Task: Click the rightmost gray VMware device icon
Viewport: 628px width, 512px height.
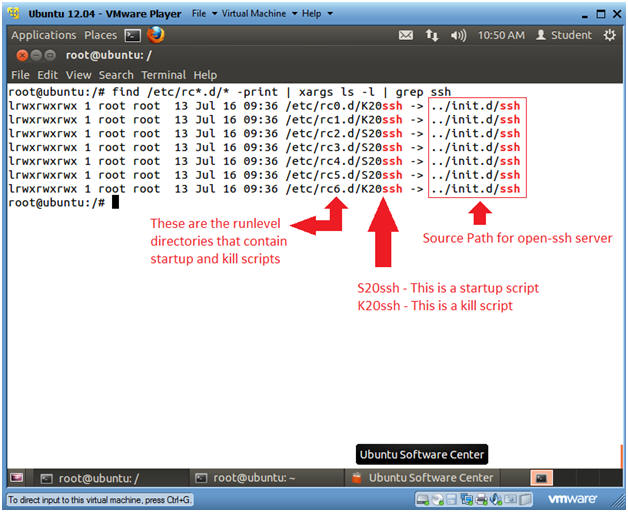Action: click(525, 499)
